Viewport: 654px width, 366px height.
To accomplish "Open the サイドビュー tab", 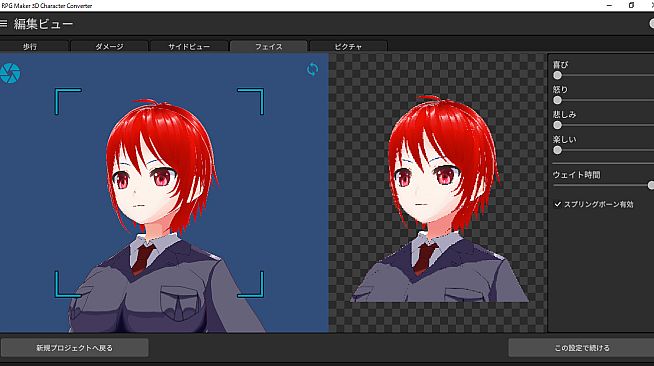I will pos(189,46).
